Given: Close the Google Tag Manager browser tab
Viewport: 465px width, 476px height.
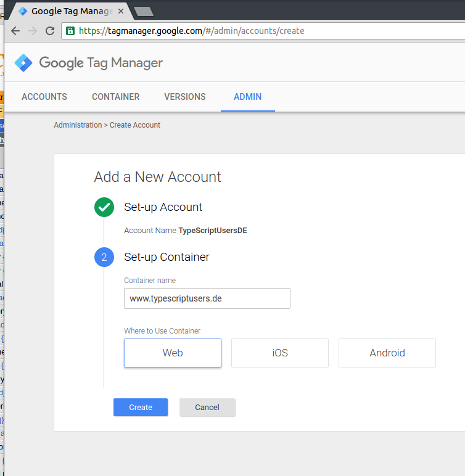Looking at the screenshot, I should click(121, 11).
